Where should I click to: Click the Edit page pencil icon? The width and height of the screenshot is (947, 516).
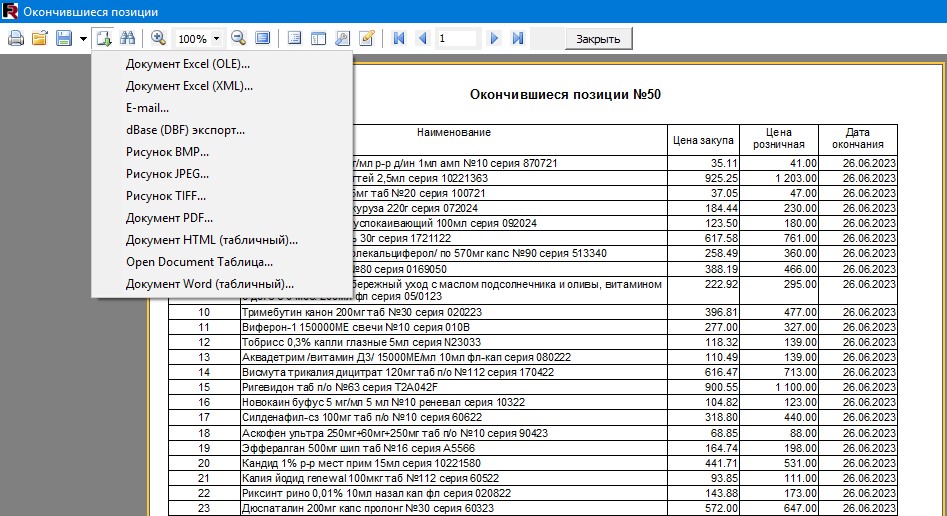point(367,39)
